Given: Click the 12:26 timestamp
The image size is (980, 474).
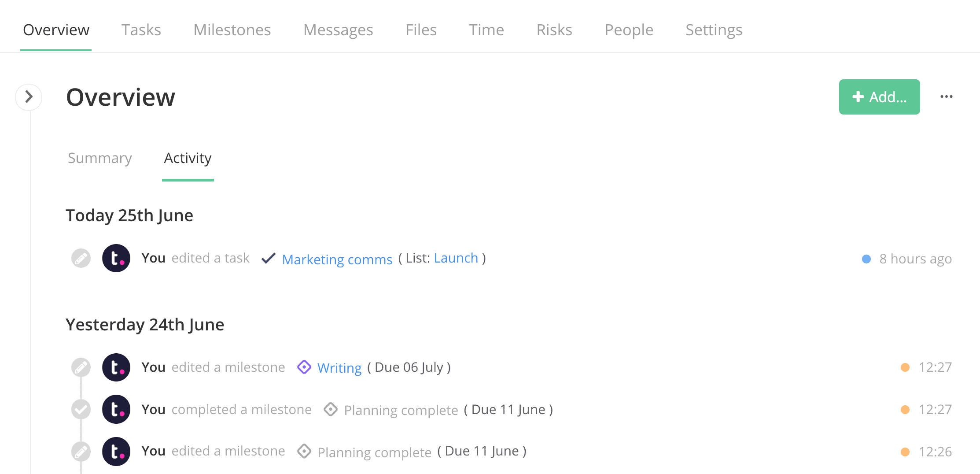Looking at the screenshot, I should coord(935,452).
